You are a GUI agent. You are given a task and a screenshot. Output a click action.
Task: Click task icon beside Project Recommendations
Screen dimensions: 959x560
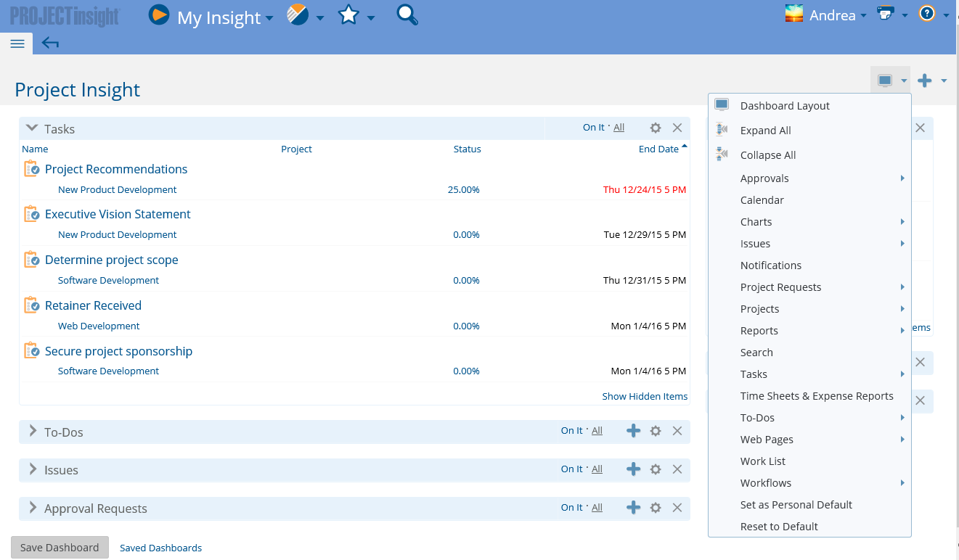point(31,169)
